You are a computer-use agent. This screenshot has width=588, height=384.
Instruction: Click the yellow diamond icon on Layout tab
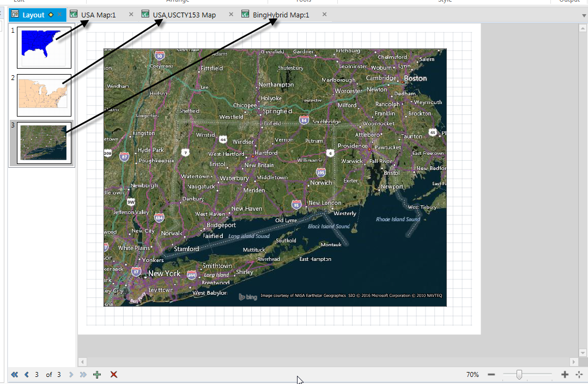click(51, 15)
